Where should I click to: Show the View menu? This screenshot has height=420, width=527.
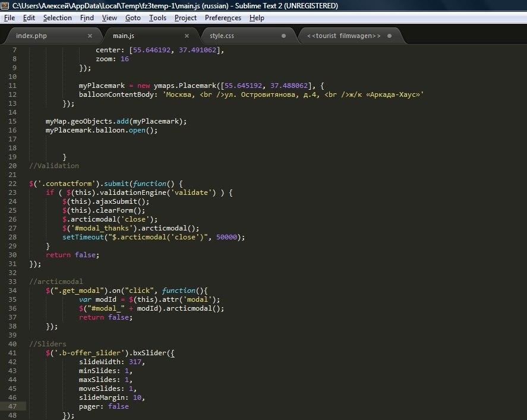pyautogui.click(x=109, y=18)
